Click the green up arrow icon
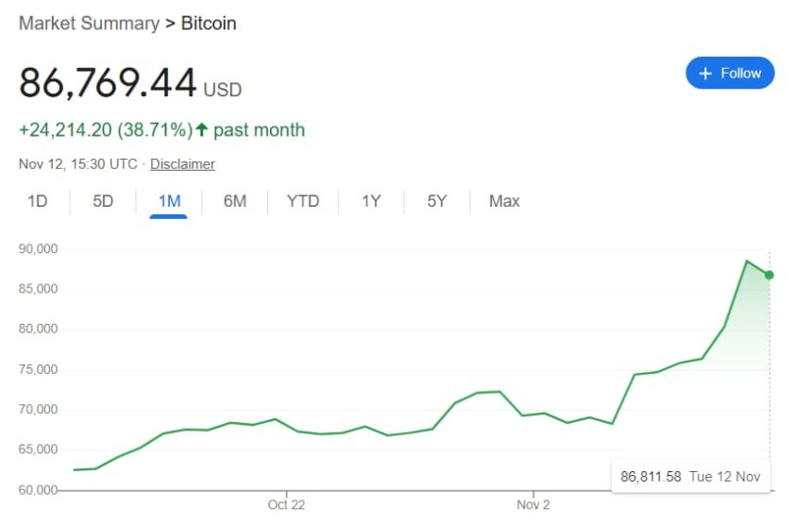The height and width of the screenshot is (525, 812). coord(201,130)
